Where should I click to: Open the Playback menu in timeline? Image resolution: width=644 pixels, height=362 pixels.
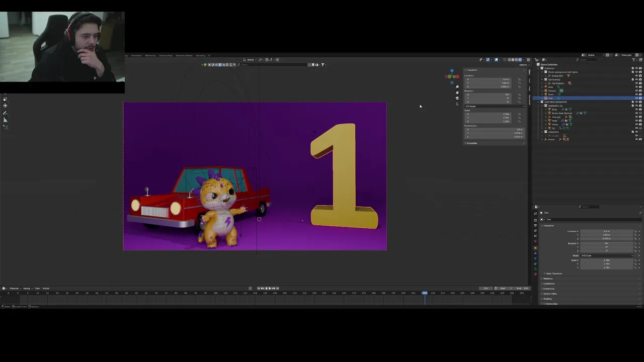pyautogui.click(x=15, y=288)
